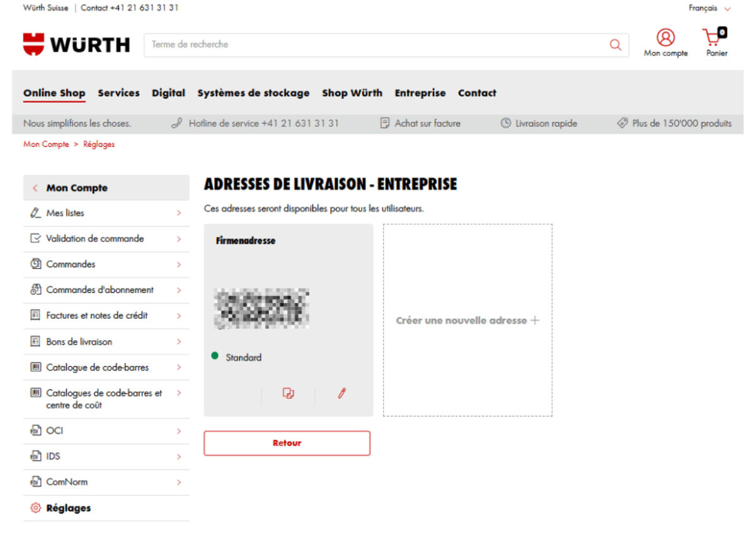Select the ComNorm sidebar label
This screenshot has width=756, height=540.
point(67,482)
